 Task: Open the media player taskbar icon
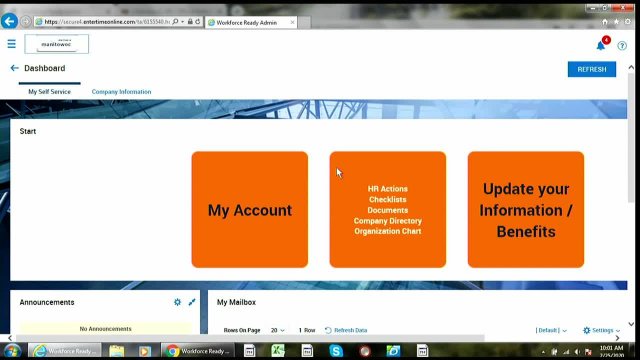144,351
